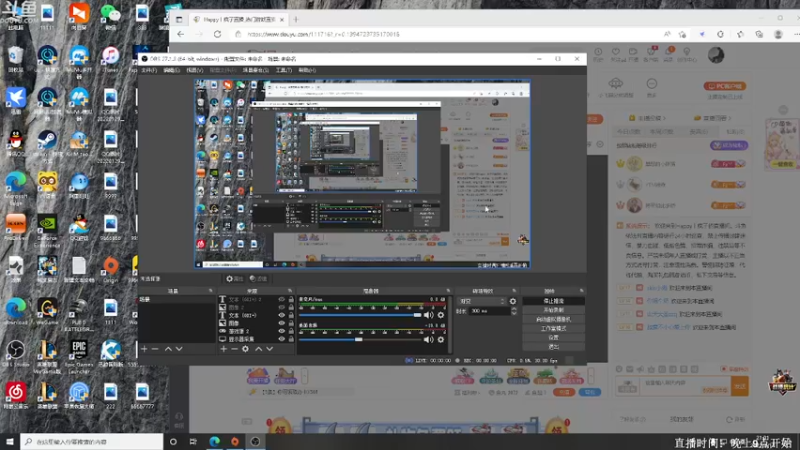Open Task View on the taskbar
The image size is (800, 450).
click(193, 442)
